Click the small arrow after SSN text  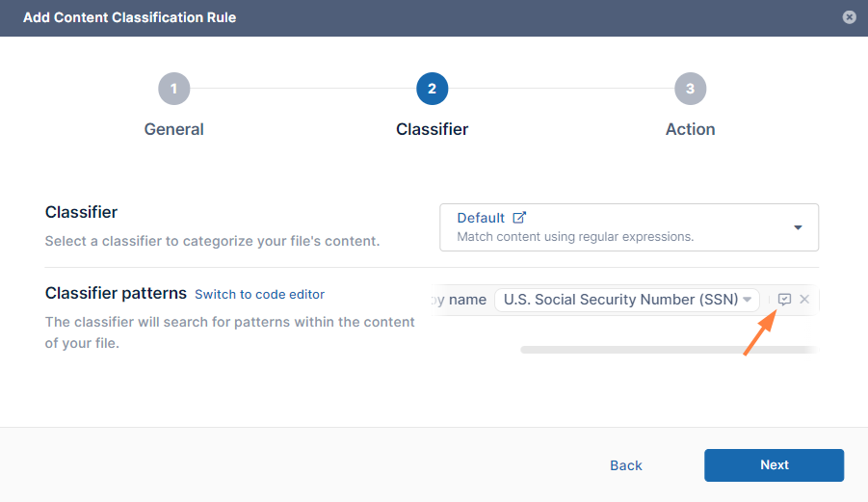pos(747,300)
